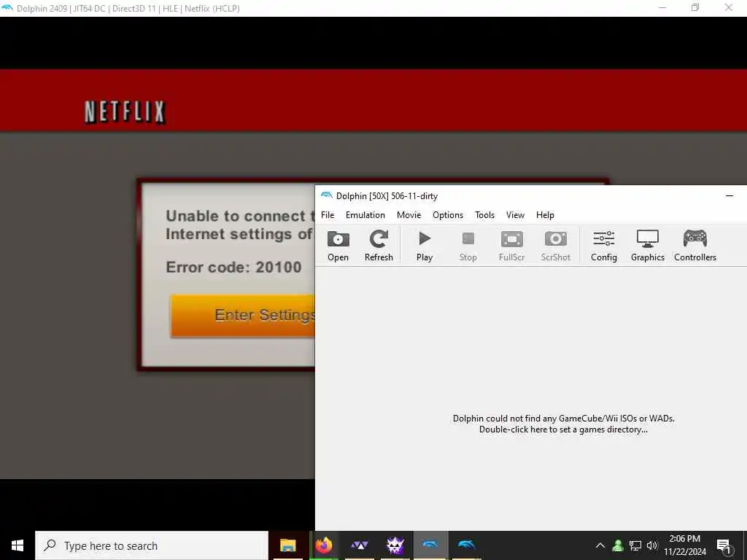Image resolution: width=747 pixels, height=560 pixels.
Task: Open File Explorer from the taskbar
Action: (287, 545)
